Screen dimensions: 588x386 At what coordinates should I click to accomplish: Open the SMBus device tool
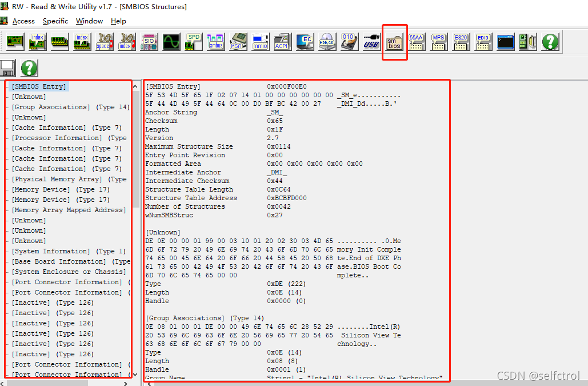216,42
